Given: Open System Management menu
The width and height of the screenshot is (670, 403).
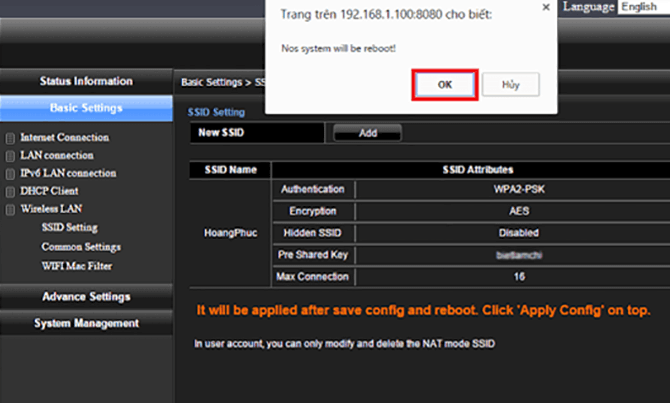Looking at the screenshot, I should pos(86,323).
